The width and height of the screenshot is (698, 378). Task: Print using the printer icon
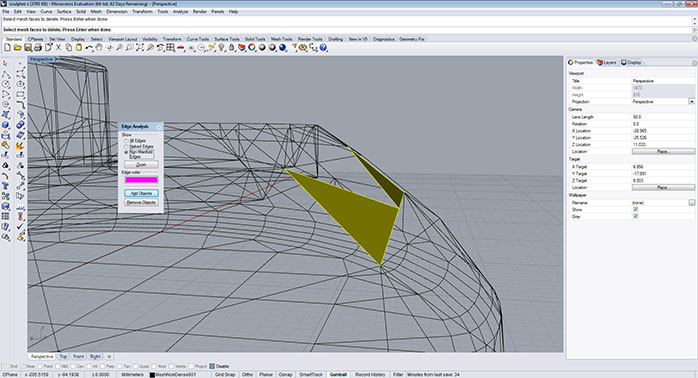pos(38,47)
